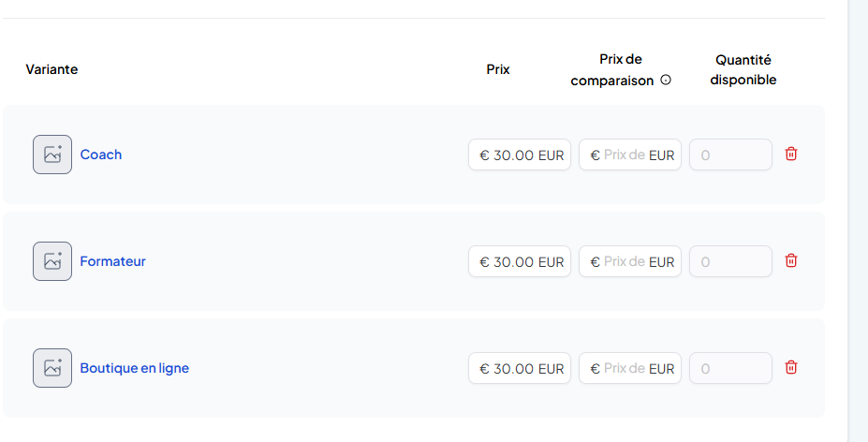Edit the Boutique en ligne price field

(x=520, y=369)
